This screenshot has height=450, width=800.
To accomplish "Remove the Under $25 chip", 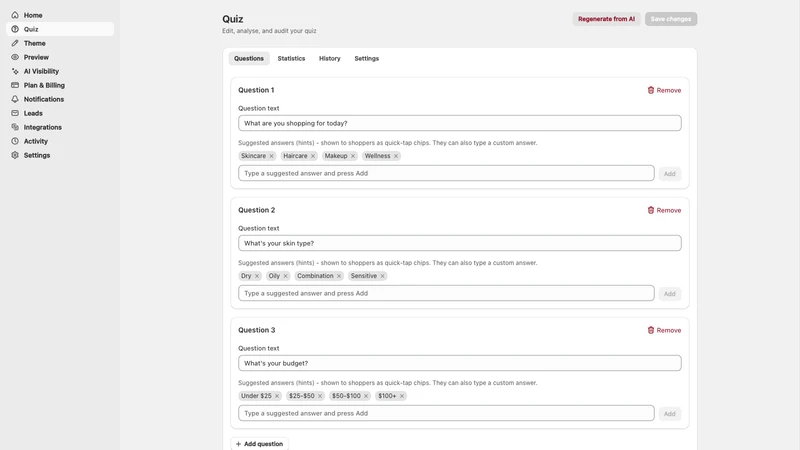I will pos(277,396).
